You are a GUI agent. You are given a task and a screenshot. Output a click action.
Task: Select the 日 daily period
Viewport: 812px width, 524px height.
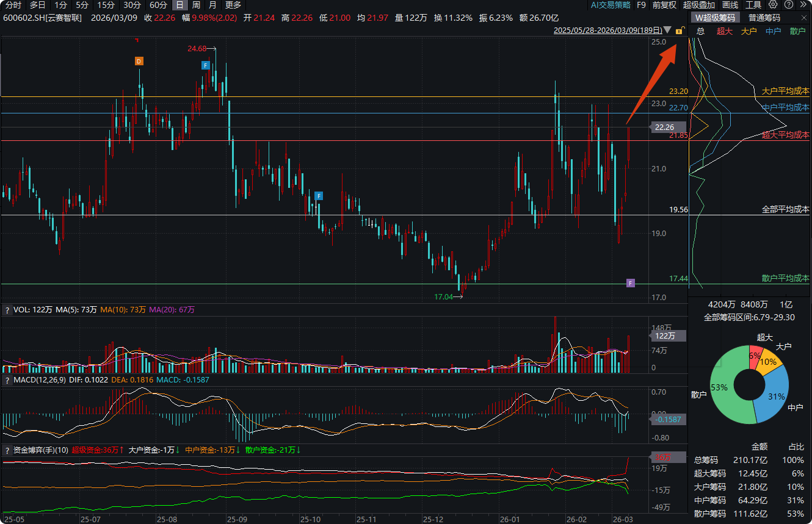click(x=179, y=5)
